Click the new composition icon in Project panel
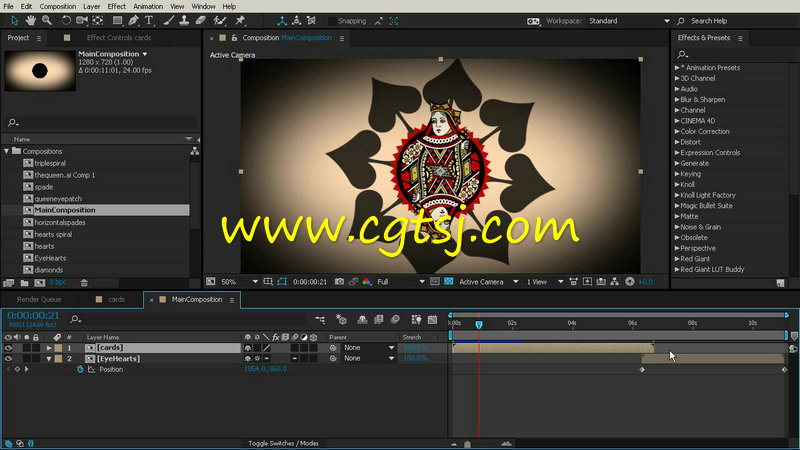Image resolution: width=800 pixels, height=450 pixels. click(40, 283)
